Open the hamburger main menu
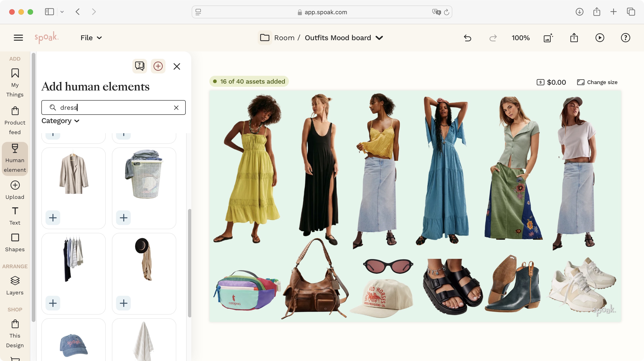The image size is (644, 361). pos(18,38)
